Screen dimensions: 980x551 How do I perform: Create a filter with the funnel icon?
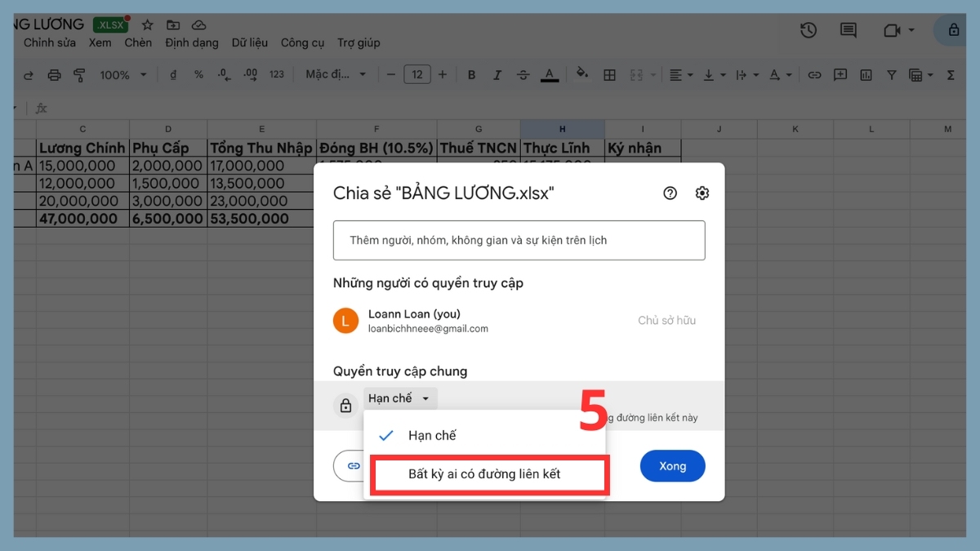tap(891, 74)
